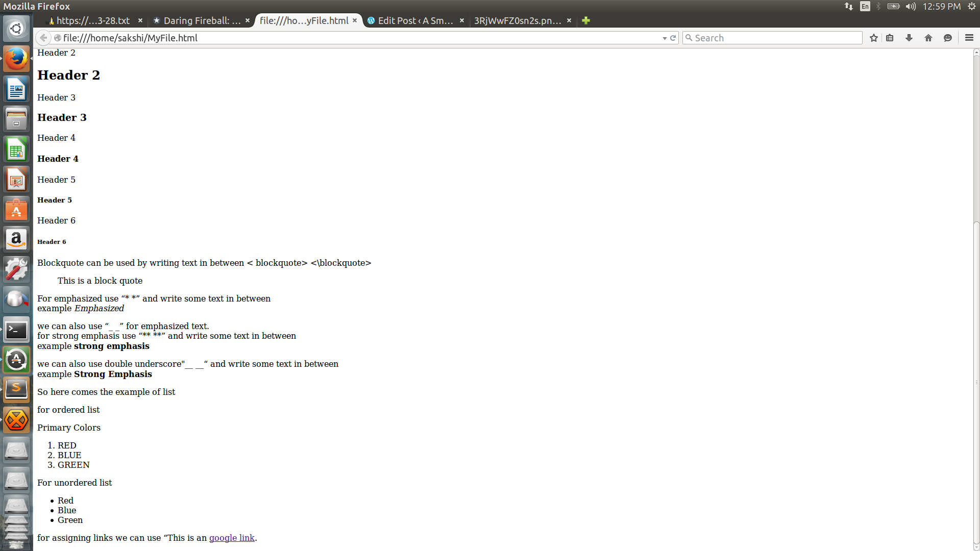Close the https://…3-28.txt tab
Viewport: 980px width, 551px height.
click(140, 20)
